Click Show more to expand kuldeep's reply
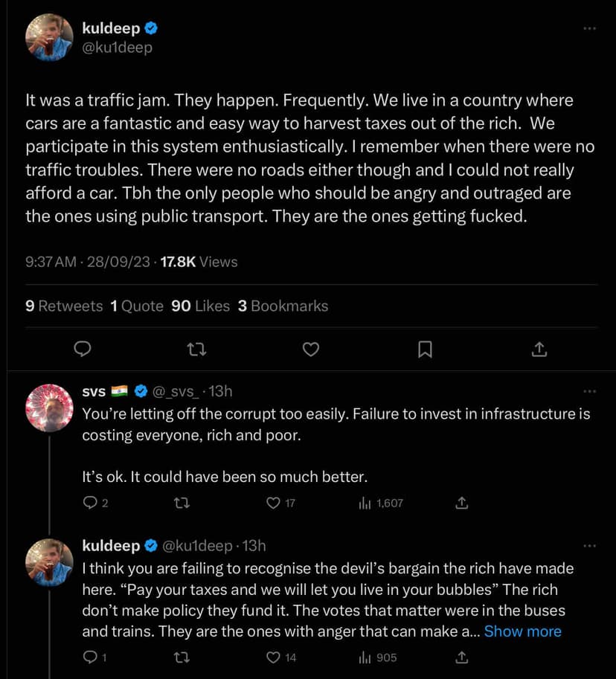The width and height of the screenshot is (616, 679). pyautogui.click(x=522, y=631)
